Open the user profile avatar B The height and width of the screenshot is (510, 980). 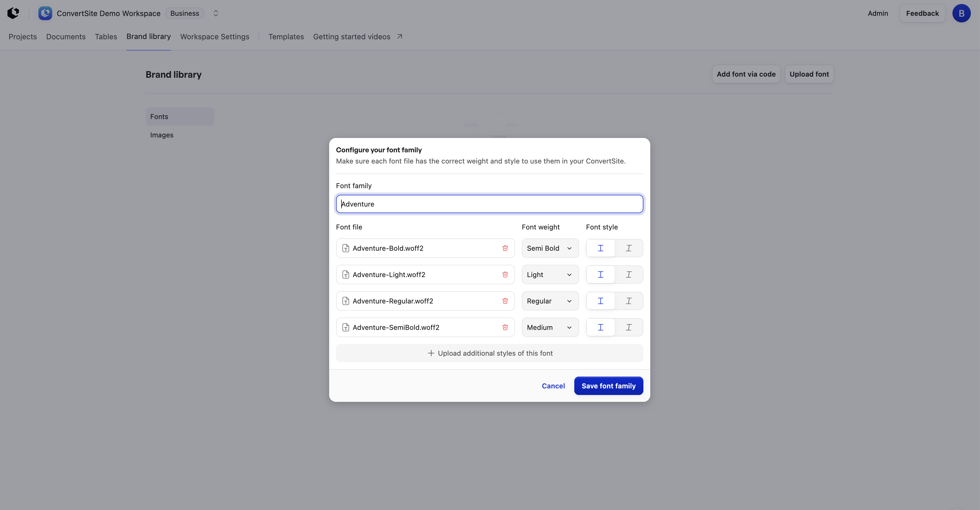[x=961, y=13]
